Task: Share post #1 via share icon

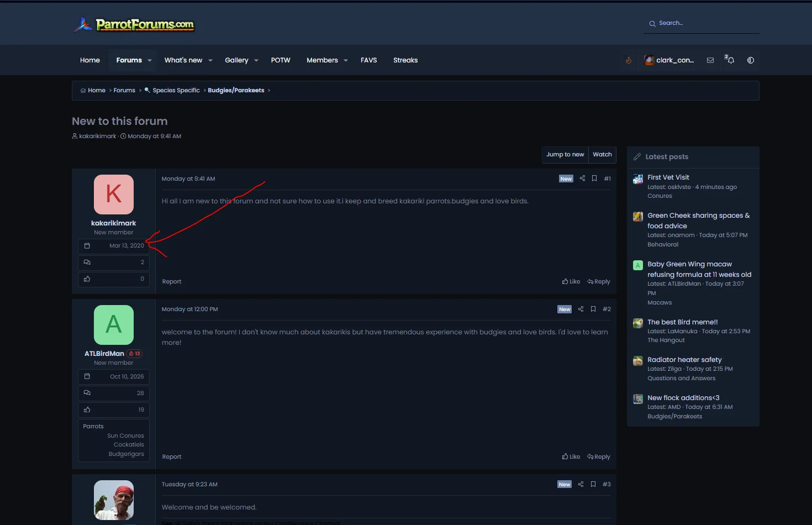Action: click(582, 179)
